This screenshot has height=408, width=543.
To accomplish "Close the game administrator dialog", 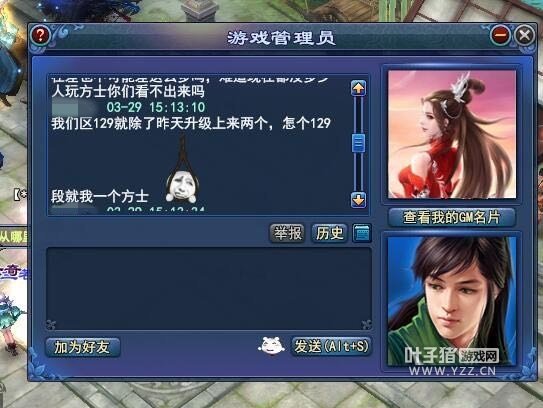I will [x=524, y=35].
